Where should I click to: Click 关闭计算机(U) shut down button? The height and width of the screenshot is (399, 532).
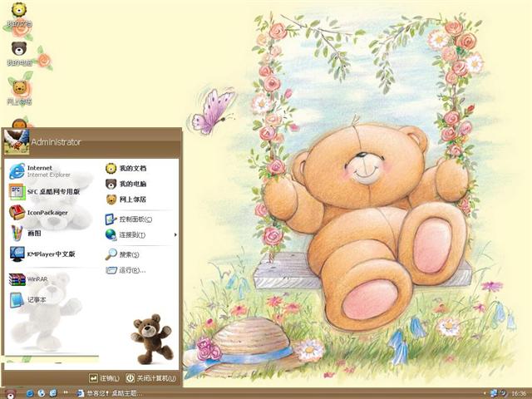coord(151,378)
